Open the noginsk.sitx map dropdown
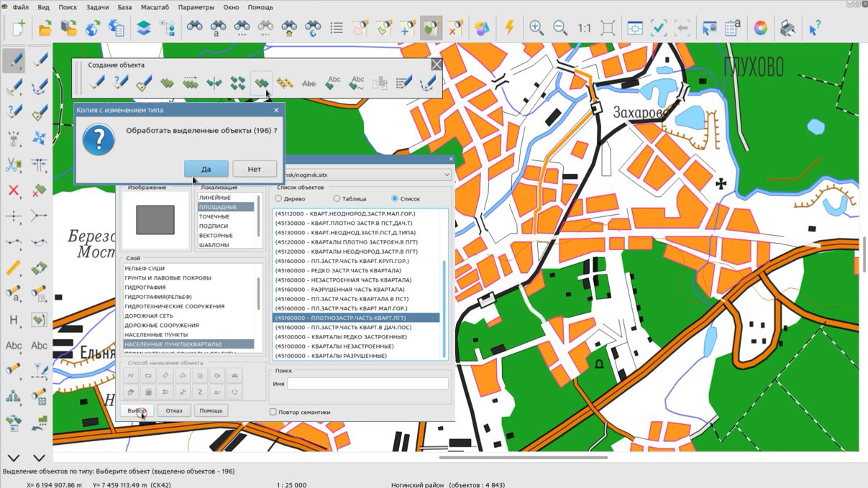 (446, 175)
